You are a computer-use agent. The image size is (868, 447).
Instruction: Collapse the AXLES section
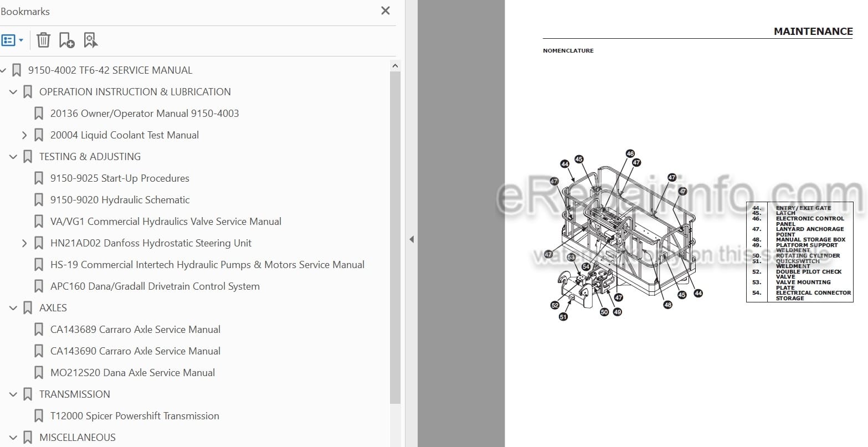[13, 308]
